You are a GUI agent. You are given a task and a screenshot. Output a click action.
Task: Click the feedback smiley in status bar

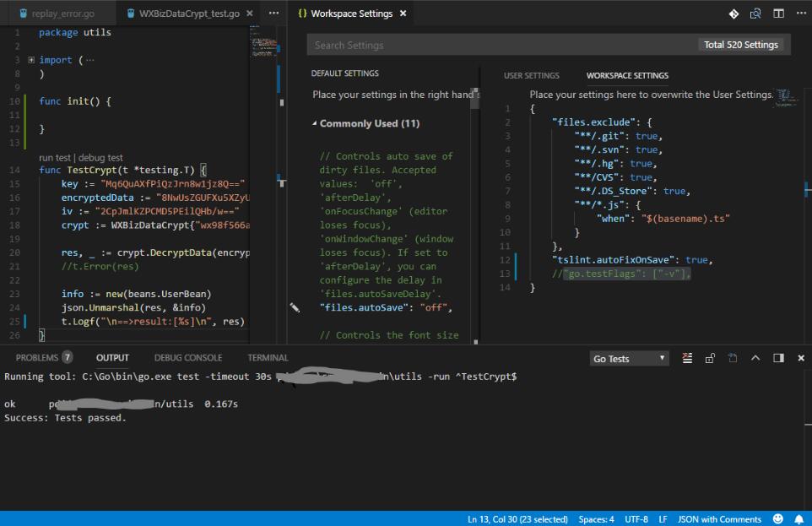(x=777, y=519)
